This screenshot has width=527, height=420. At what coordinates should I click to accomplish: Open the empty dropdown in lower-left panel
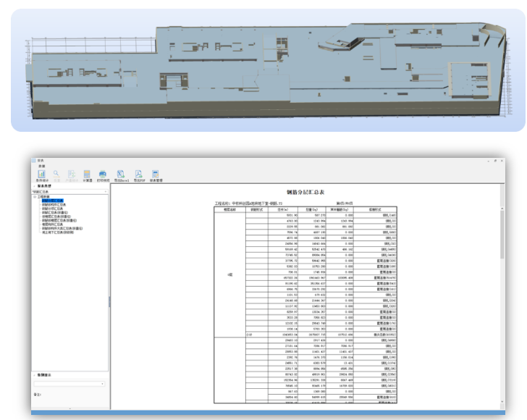(69, 384)
